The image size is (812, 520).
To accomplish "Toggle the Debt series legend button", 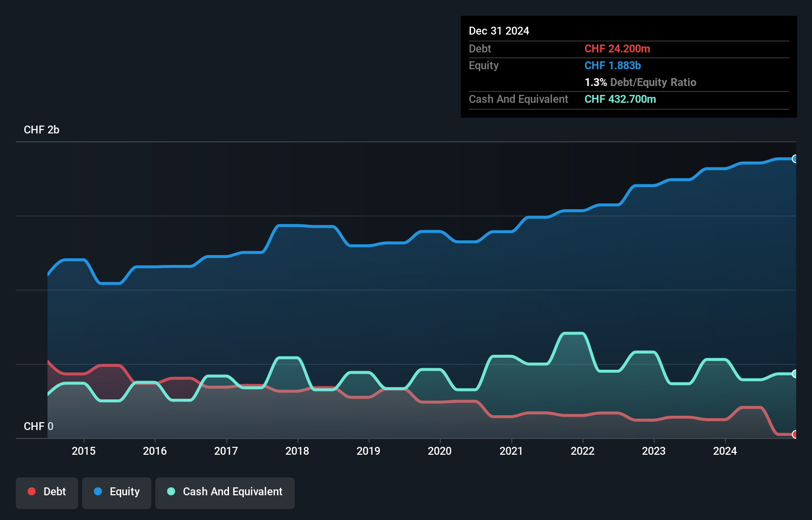I will 47,493.
